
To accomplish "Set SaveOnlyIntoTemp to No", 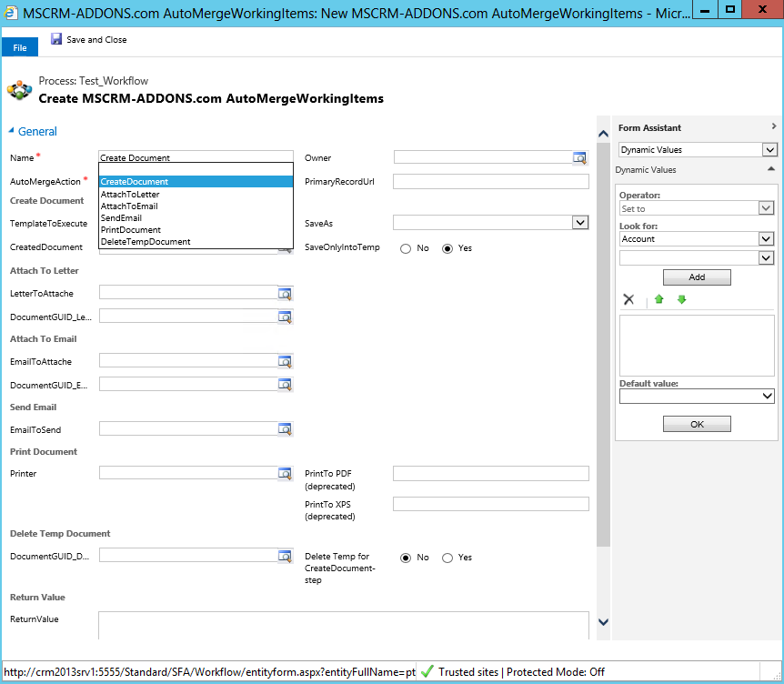I will (x=406, y=248).
